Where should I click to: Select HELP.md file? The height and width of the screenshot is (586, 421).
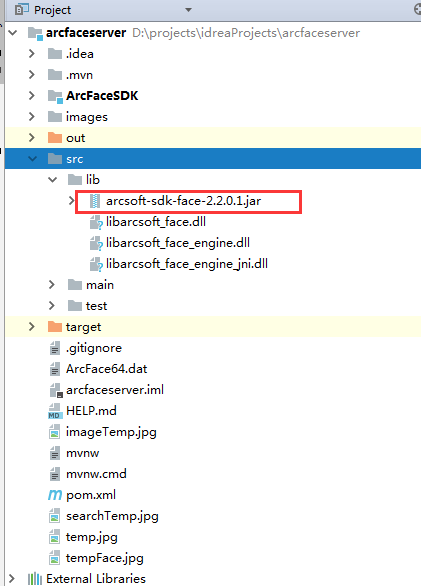pos(91,411)
